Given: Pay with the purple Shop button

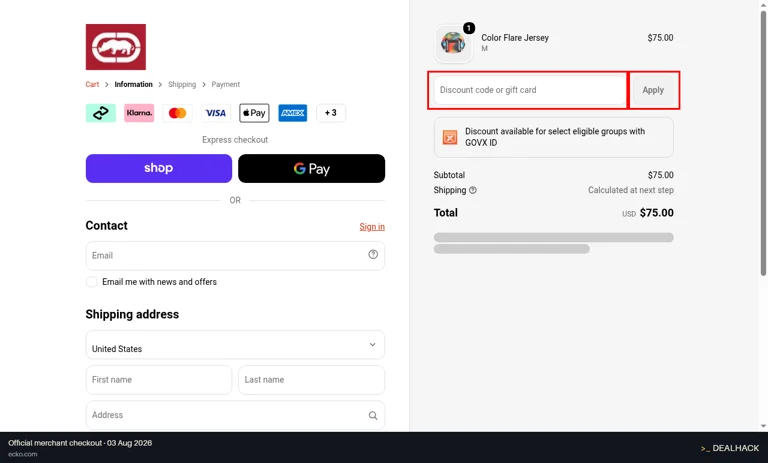Looking at the screenshot, I should [x=159, y=169].
